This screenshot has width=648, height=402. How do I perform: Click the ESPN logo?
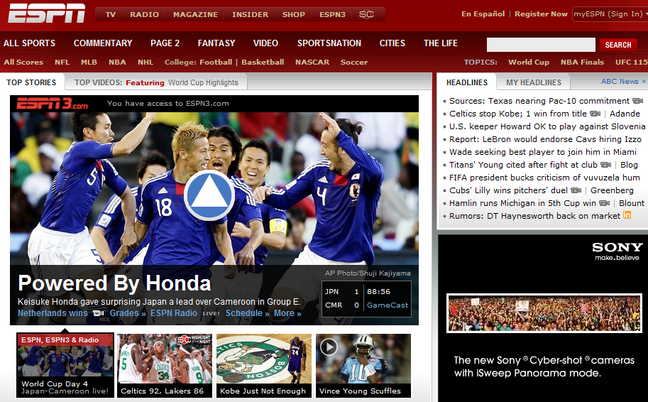[x=46, y=13]
